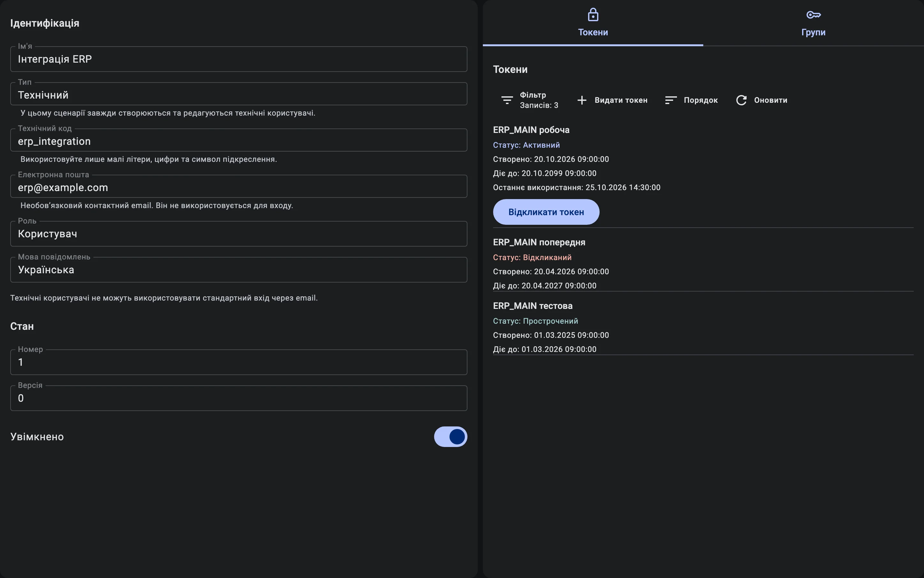Click 'Записів: 3' count text
The width and height of the screenshot is (924, 578).
coord(539,105)
